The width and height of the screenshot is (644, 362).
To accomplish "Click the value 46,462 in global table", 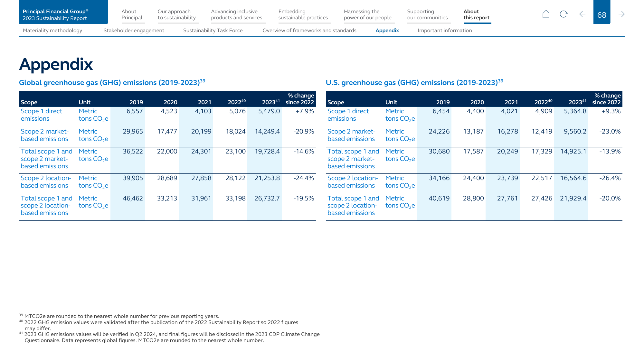I will (133, 199).
